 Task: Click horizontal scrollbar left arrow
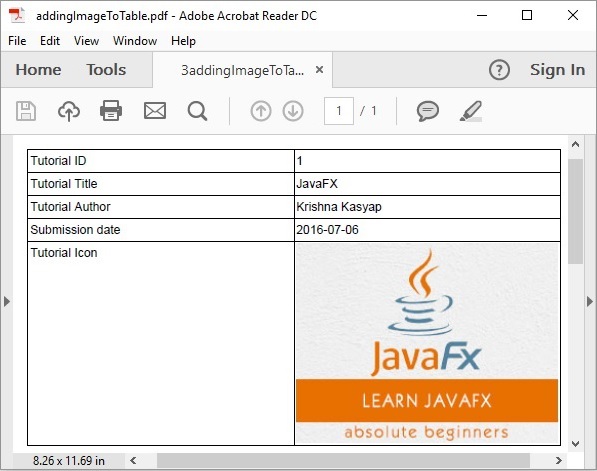[x=133, y=461]
